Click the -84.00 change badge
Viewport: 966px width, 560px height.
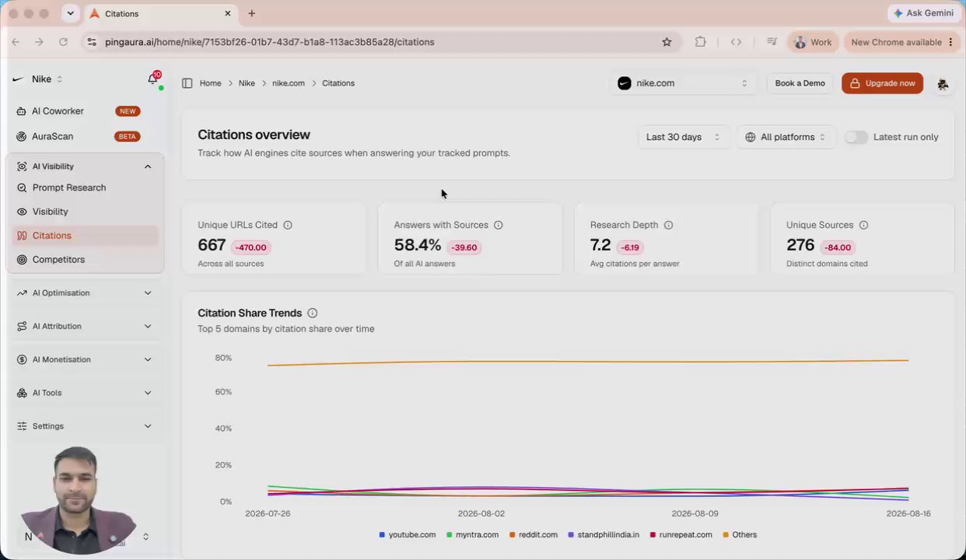(838, 247)
